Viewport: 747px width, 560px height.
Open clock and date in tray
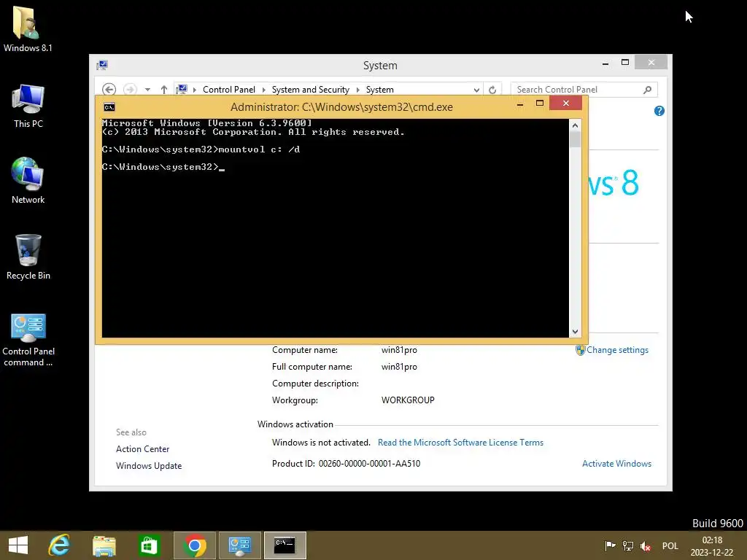pyautogui.click(x=712, y=545)
